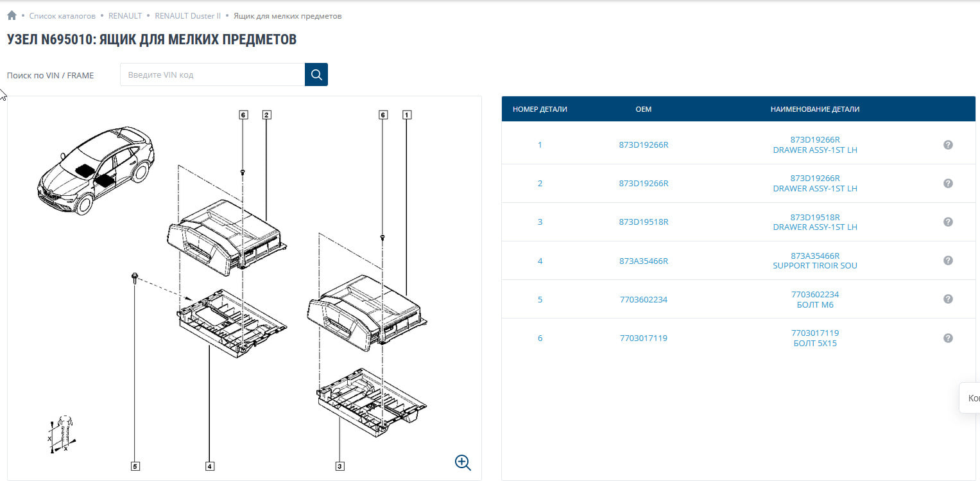
Task: Click part number 2 in table
Action: click(x=540, y=184)
